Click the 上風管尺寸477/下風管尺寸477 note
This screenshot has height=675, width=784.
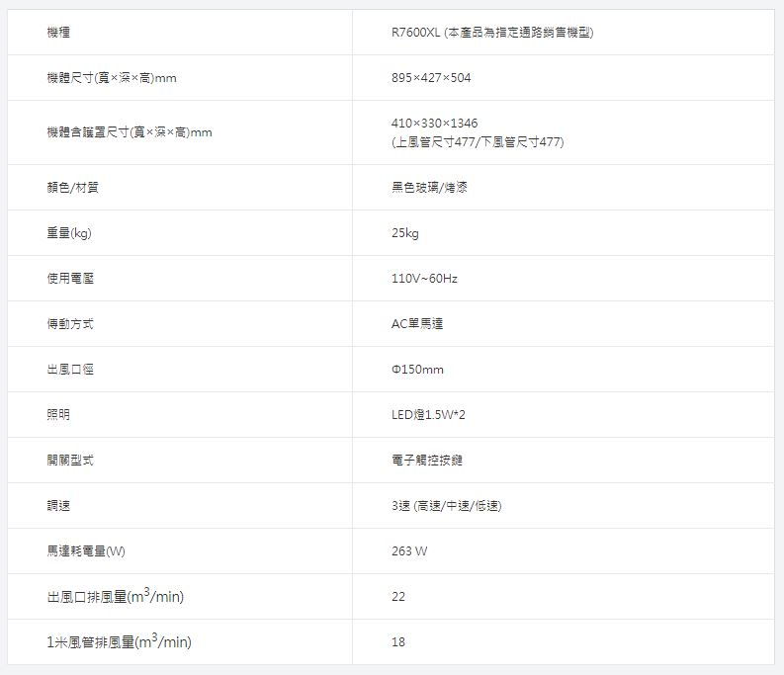478,142
